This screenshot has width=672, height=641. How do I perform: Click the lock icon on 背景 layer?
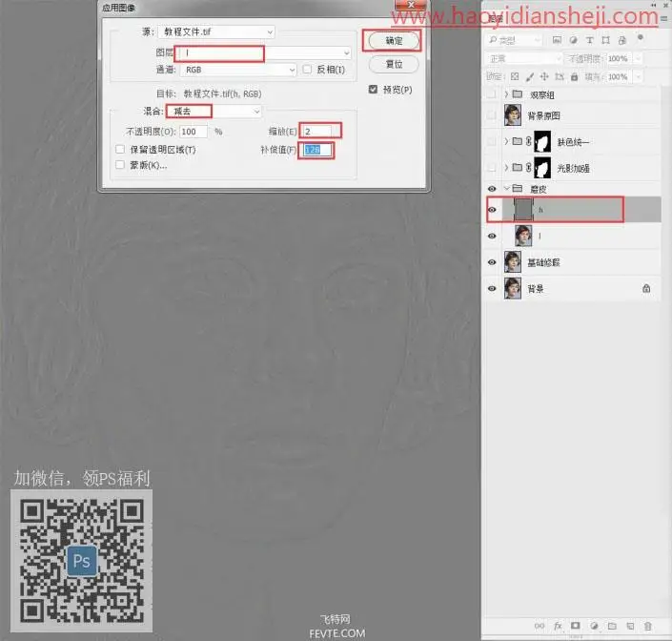[646, 289]
